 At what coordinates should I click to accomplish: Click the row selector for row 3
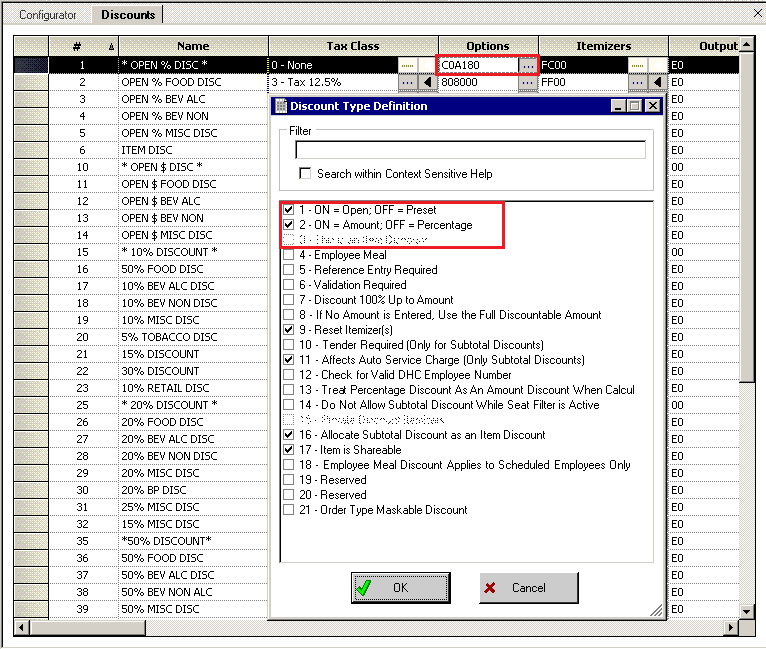point(31,99)
